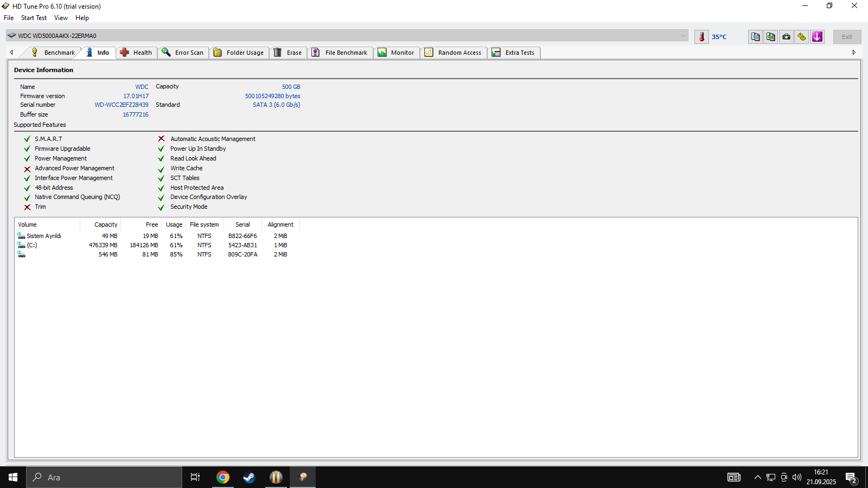Click the Free column header
This screenshot has width=868, height=488.
pyautogui.click(x=141, y=224)
